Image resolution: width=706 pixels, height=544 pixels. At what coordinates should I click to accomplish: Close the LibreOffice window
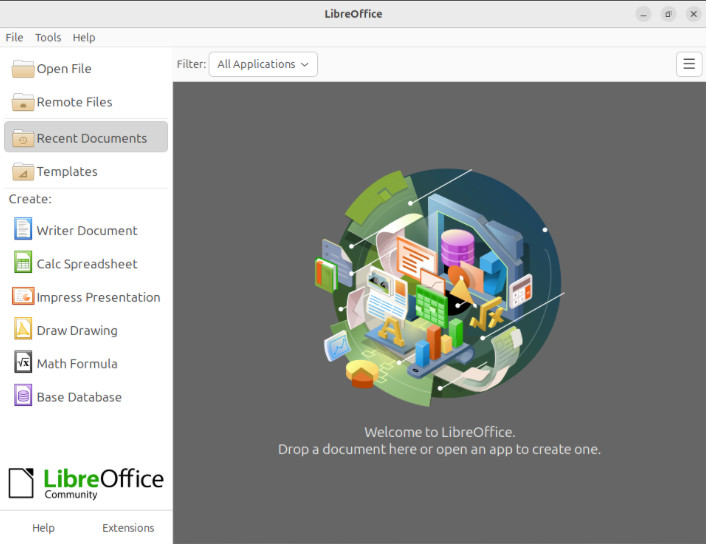click(693, 14)
